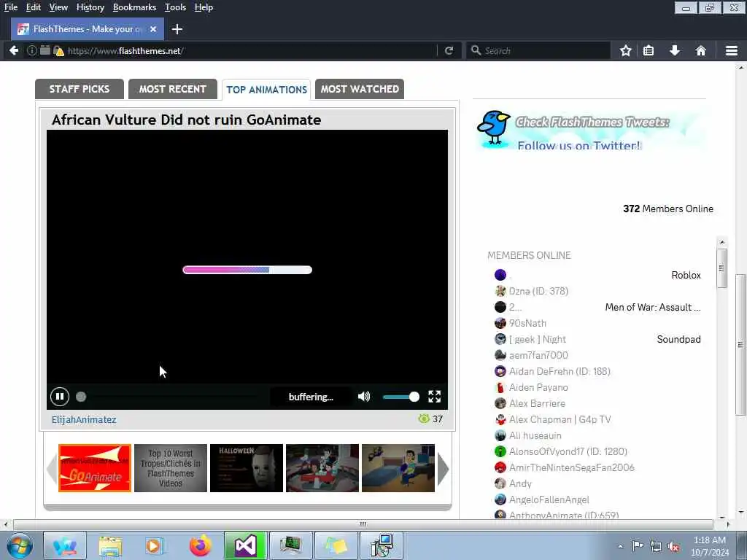Click the green views eye icon
Image resolution: width=747 pixels, height=560 pixels.
tap(424, 419)
